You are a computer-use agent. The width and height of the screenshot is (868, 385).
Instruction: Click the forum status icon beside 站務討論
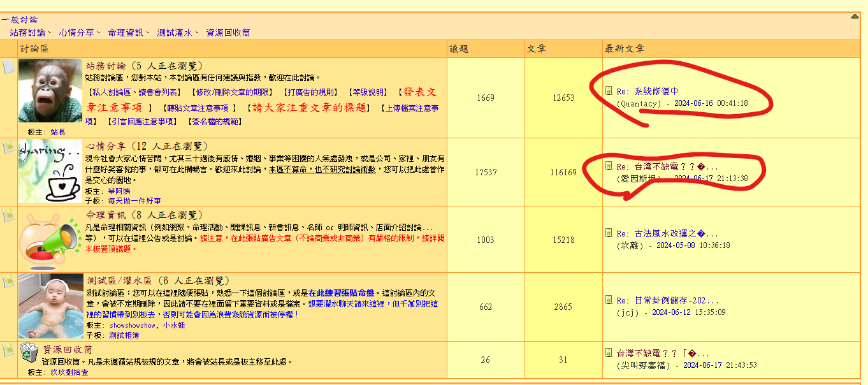pyautogui.click(x=8, y=66)
